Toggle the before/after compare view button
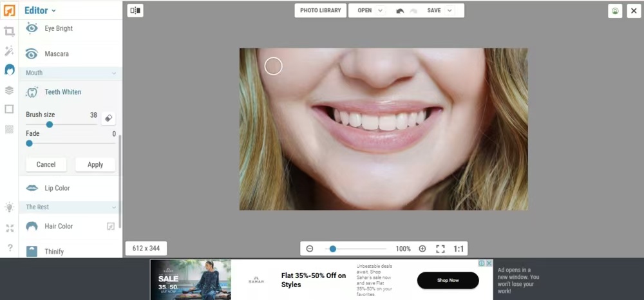This screenshot has height=300, width=644. [x=135, y=10]
